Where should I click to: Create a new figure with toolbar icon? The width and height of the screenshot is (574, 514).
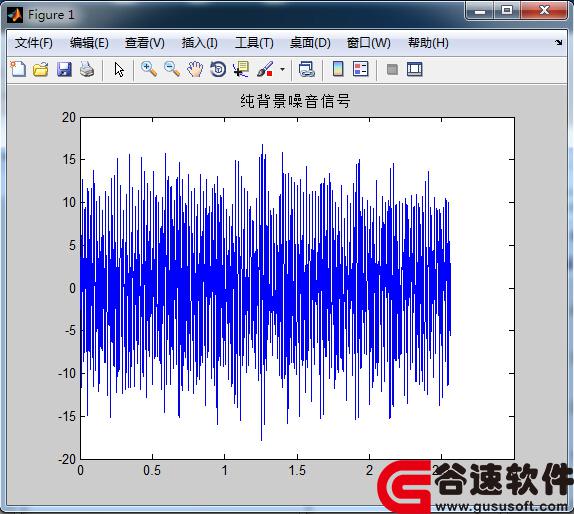(x=18, y=69)
